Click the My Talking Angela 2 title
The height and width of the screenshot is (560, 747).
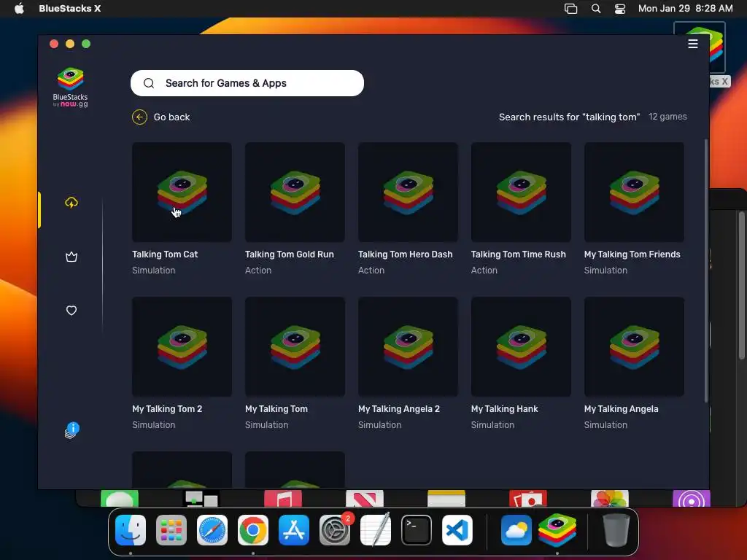pos(399,409)
